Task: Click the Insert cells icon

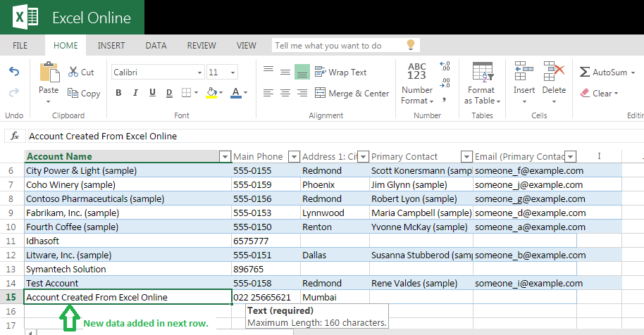Action: pos(524,71)
